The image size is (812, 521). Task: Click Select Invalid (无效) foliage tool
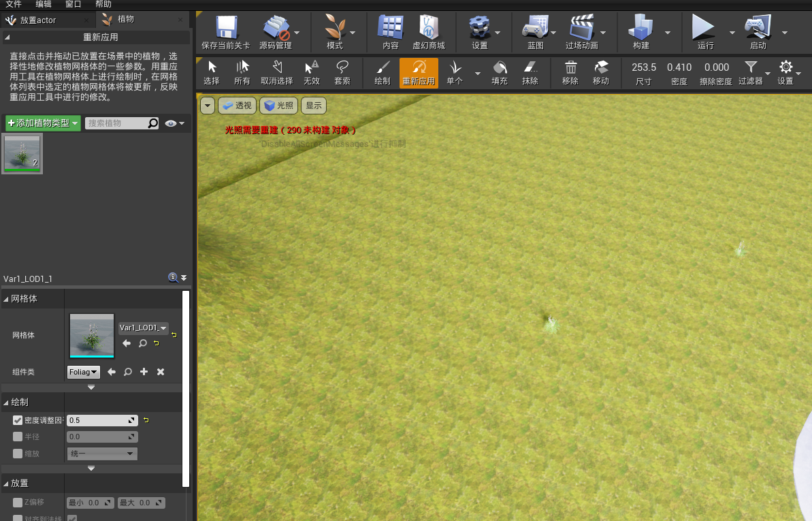312,73
